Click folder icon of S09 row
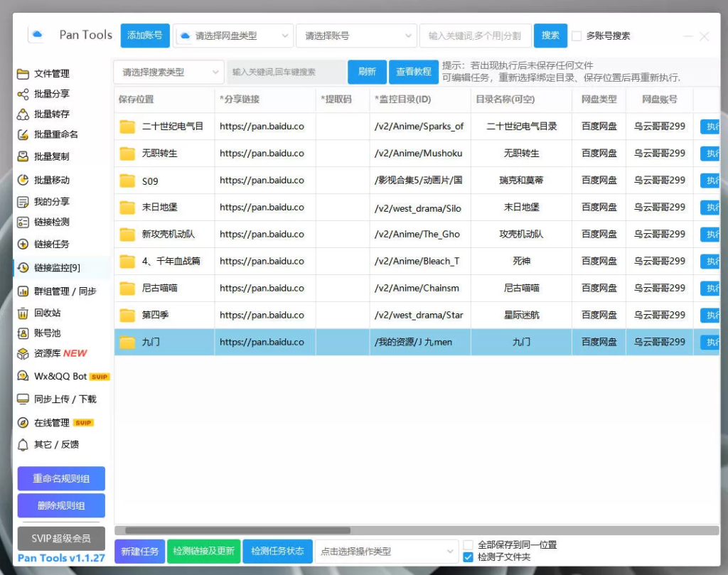The height and width of the screenshot is (575, 728). pos(127,181)
